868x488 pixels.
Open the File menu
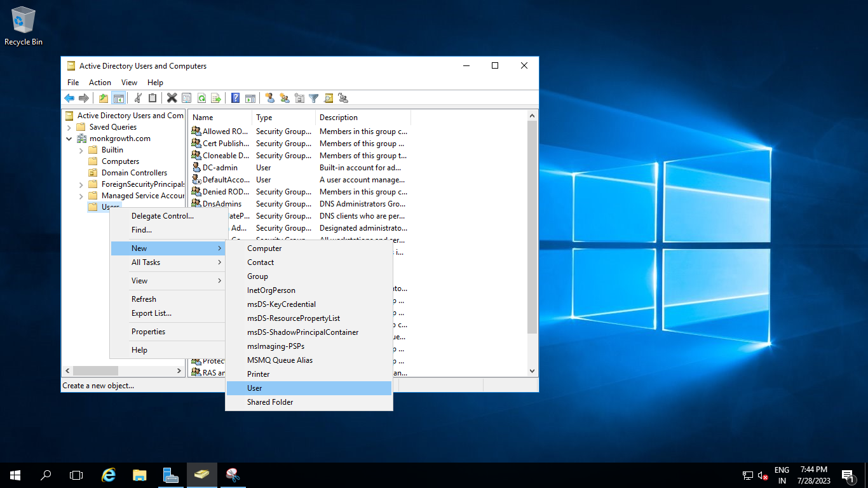tap(73, 83)
